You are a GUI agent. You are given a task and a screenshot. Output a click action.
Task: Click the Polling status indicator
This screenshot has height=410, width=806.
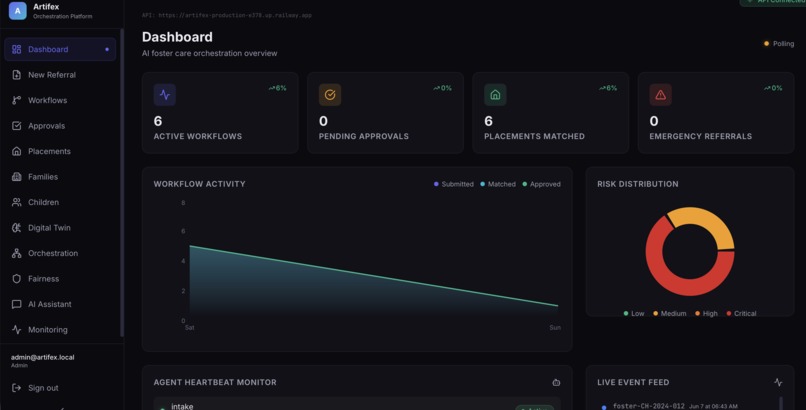tap(779, 44)
